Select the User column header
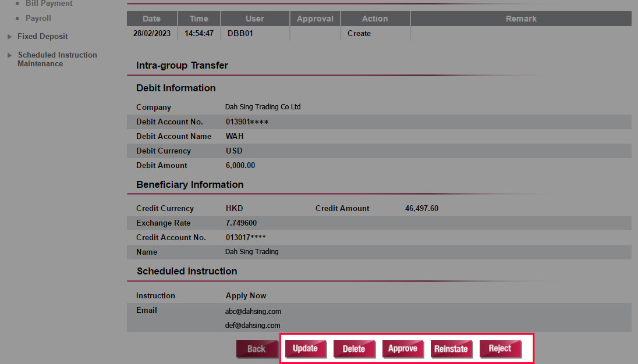 (255, 19)
